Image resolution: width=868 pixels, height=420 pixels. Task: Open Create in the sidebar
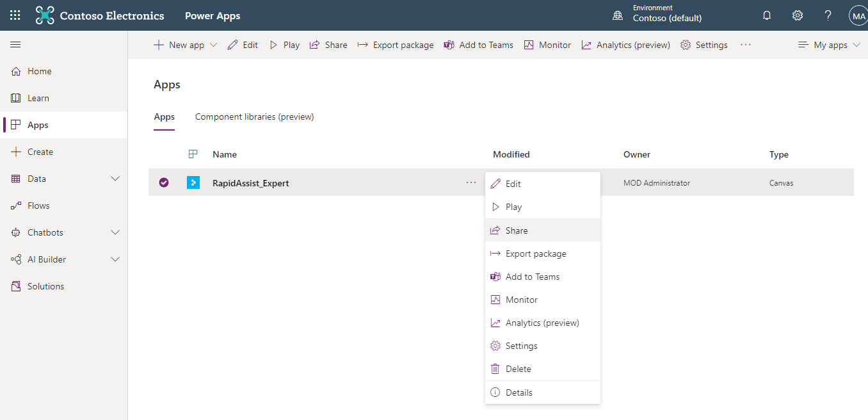[x=64, y=152]
